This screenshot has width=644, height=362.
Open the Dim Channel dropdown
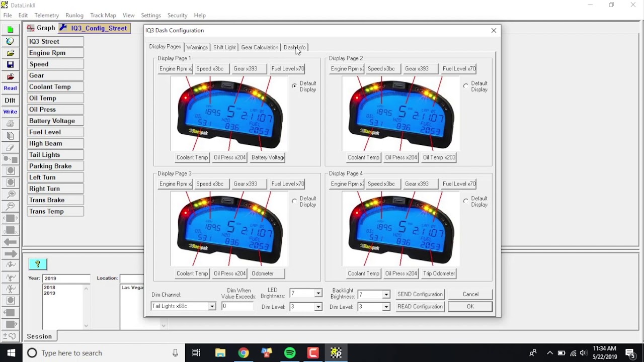[212, 306]
